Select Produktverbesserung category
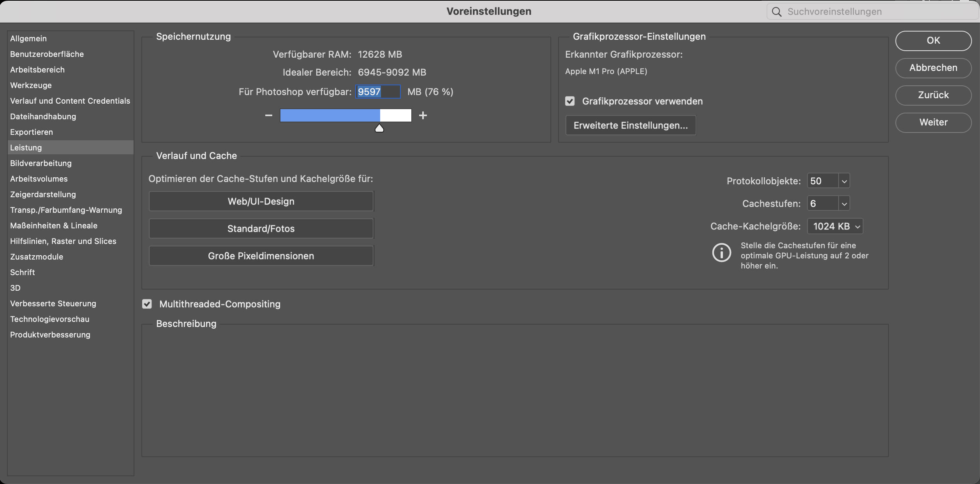This screenshot has height=484, width=980. 71,335
